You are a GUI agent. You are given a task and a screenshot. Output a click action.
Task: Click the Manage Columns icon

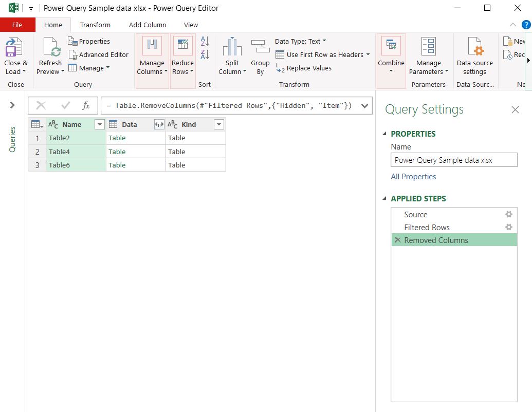click(152, 46)
